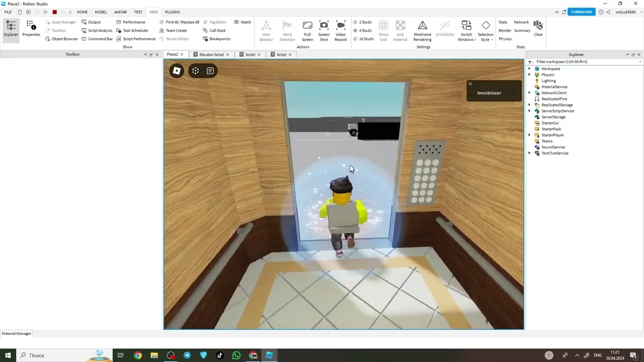Image resolution: width=644 pixels, height=362 pixels.
Task: Clear stats with the Clear icon
Action: [538, 29]
